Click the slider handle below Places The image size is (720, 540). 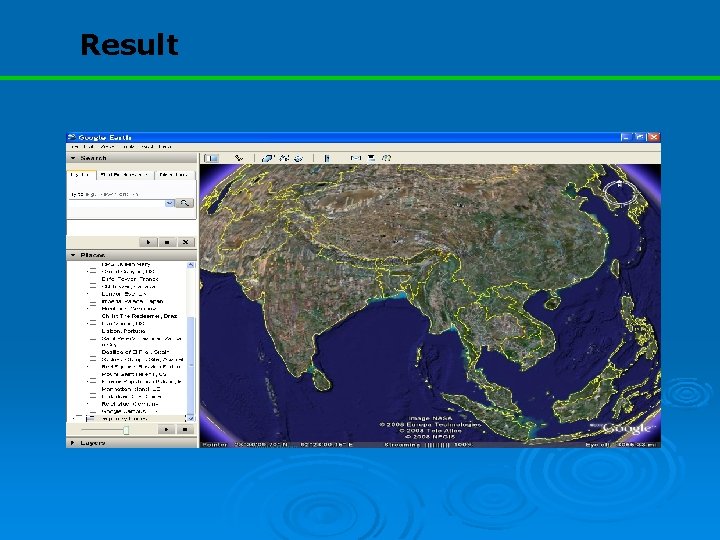[126, 430]
